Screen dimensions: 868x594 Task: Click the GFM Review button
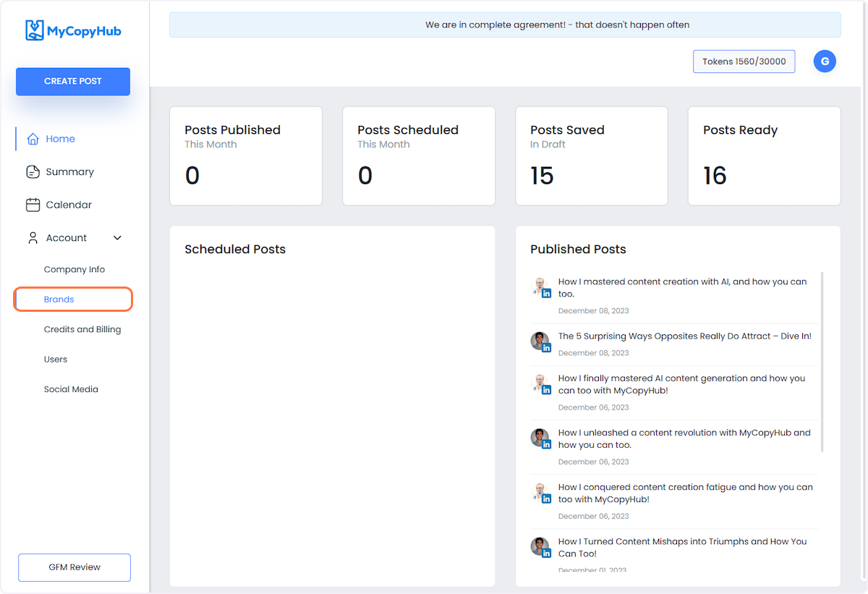[x=75, y=567]
